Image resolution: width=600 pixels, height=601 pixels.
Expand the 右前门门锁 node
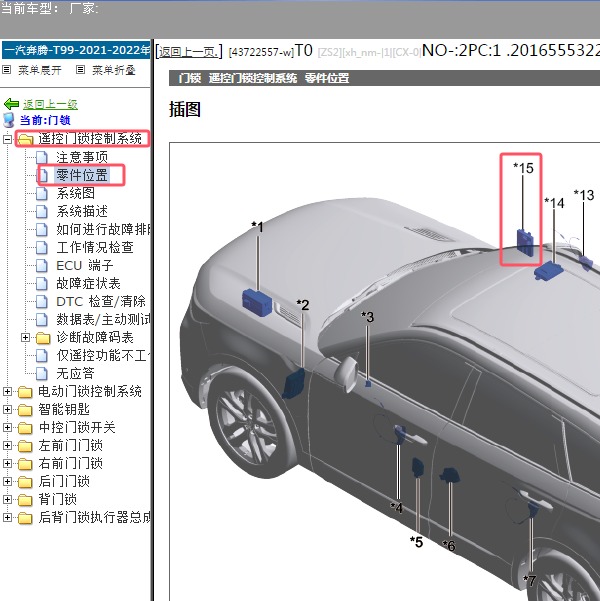coord(7,463)
